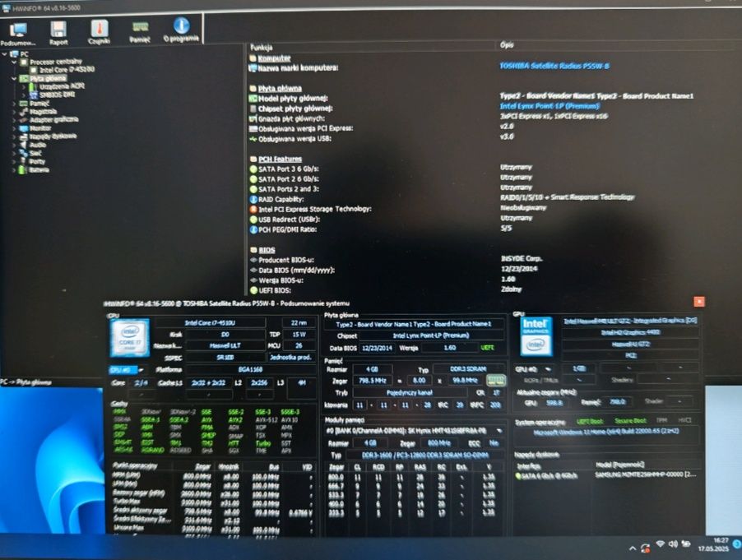The image size is (742, 560).
Task: Click the PCH Features section header
Action: pos(280,159)
